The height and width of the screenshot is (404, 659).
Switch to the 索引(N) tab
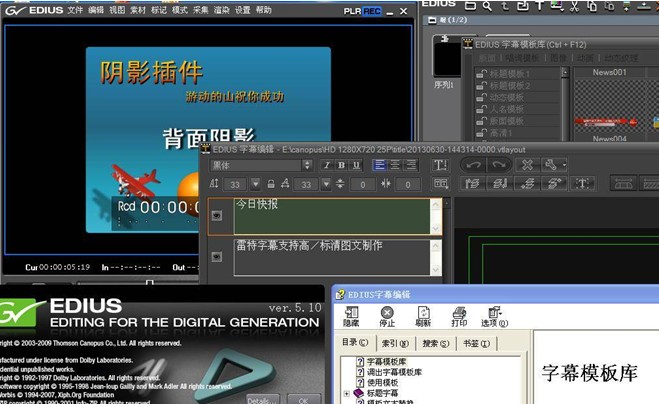click(x=395, y=343)
